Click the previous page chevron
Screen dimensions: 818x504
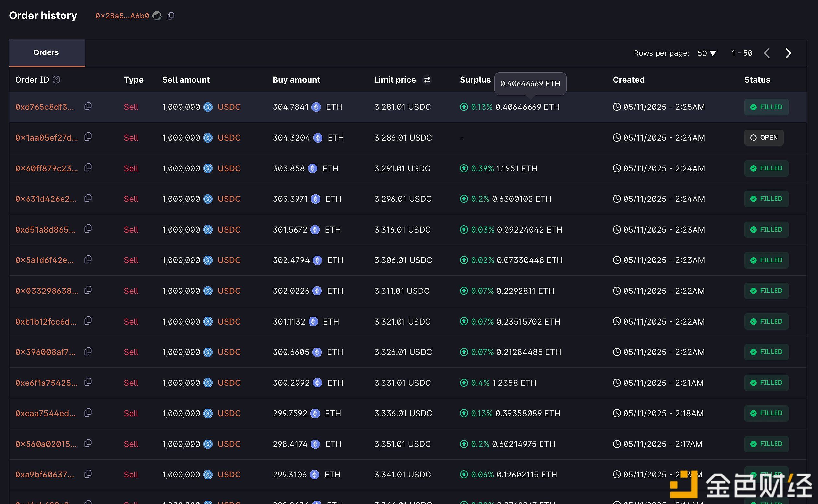(x=767, y=53)
